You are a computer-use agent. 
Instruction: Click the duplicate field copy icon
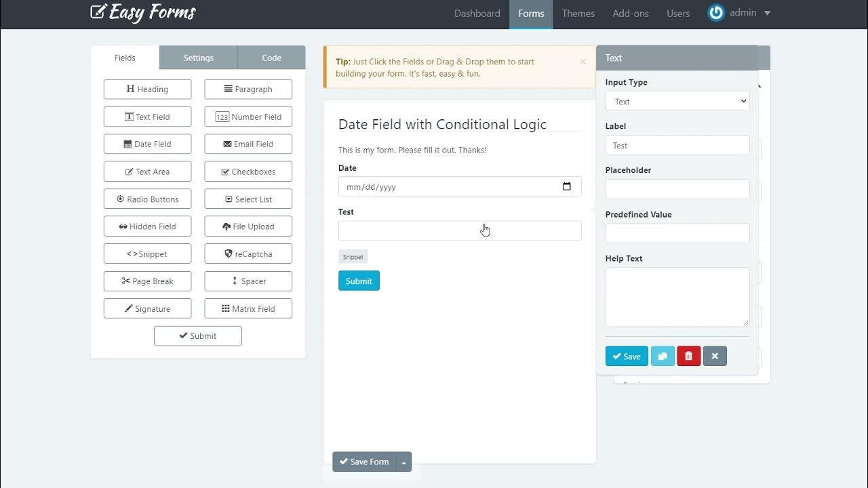coord(663,357)
